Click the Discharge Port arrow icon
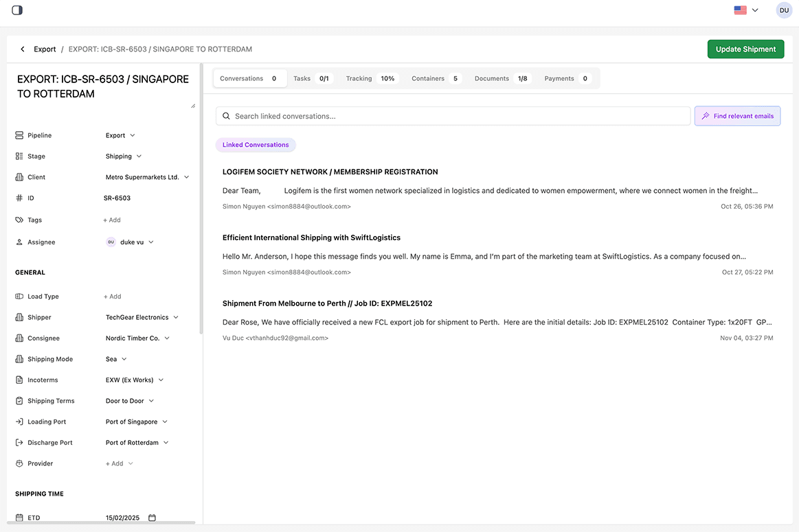The image size is (799, 532). pos(19,442)
